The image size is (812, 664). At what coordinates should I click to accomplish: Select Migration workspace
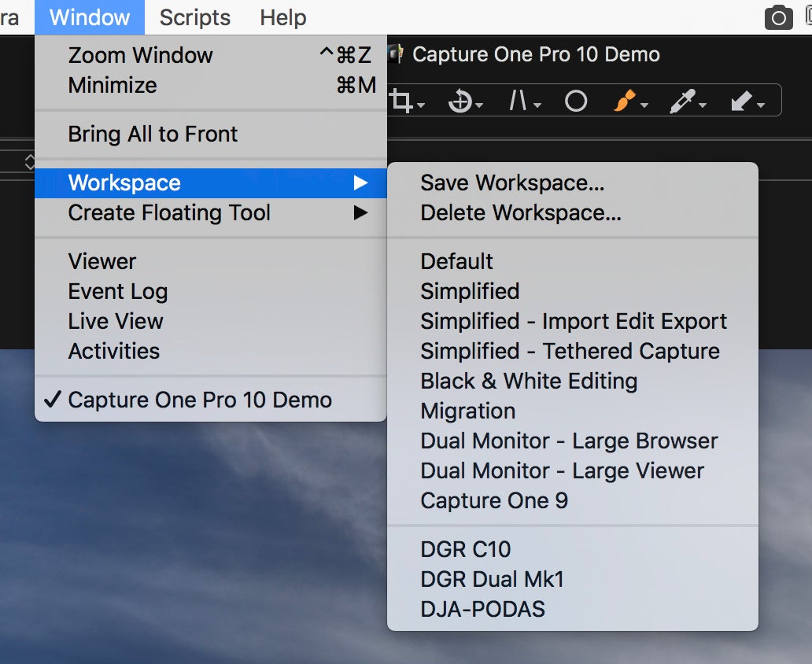573,411
